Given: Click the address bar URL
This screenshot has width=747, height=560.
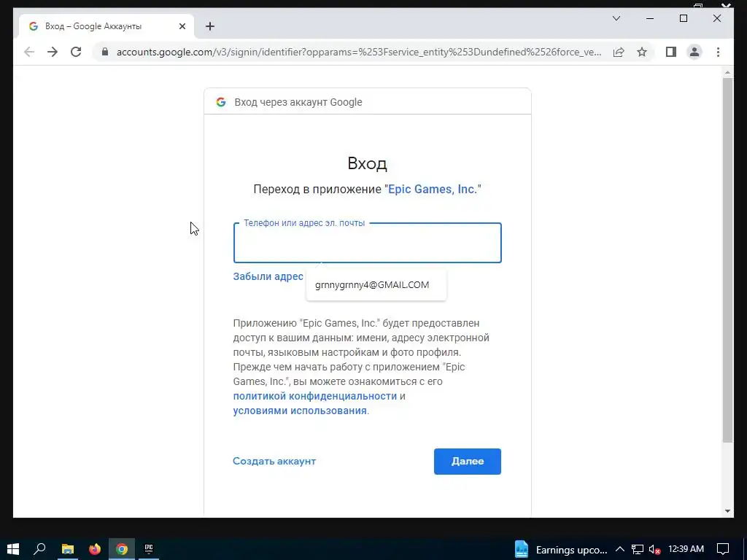Looking at the screenshot, I should pos(358,52).
